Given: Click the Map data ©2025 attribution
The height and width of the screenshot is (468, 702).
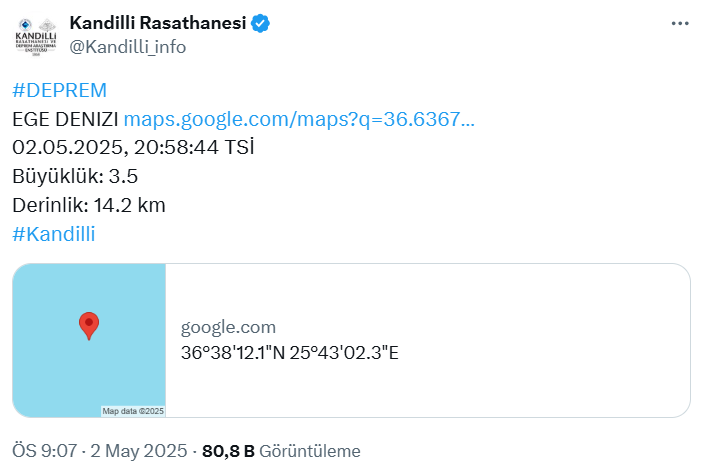Looking at the screenshot, I should (x=133, y=411).
